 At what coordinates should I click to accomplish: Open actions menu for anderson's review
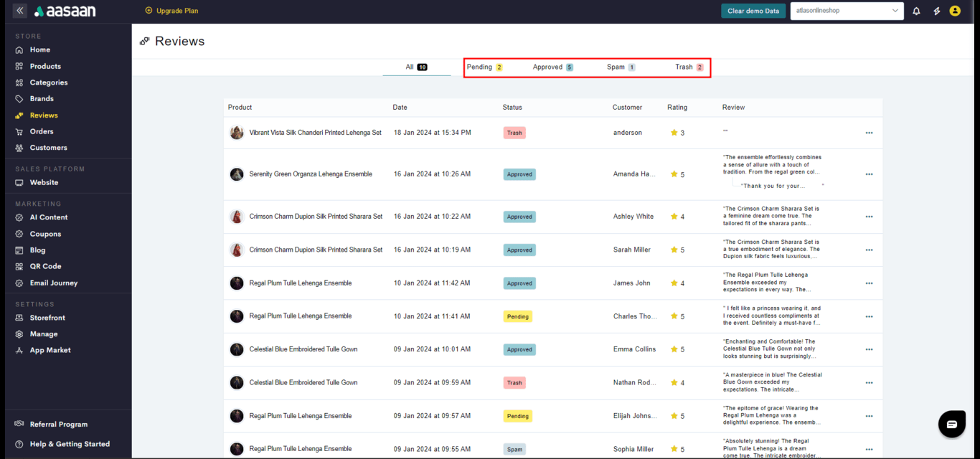(x=869, y=133)
